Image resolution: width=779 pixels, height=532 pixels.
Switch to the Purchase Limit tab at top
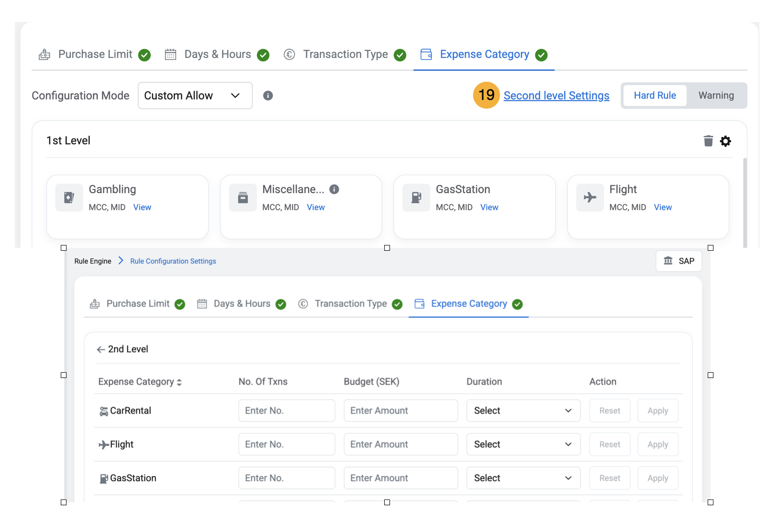(95, 55)
